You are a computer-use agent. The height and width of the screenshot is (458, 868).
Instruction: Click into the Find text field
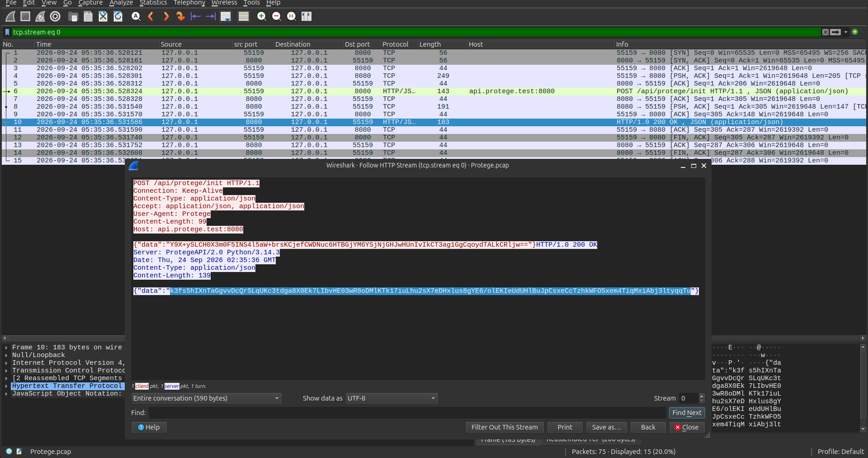coord(407,413)
